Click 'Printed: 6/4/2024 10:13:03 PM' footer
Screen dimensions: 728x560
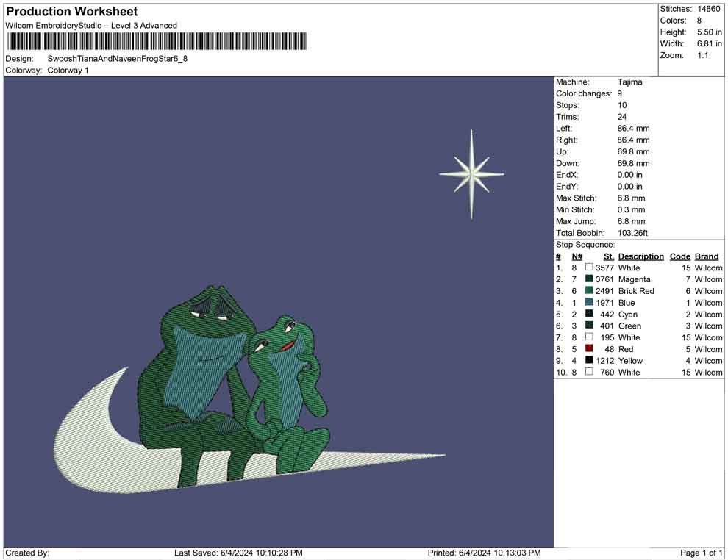(x=485, y=553)
